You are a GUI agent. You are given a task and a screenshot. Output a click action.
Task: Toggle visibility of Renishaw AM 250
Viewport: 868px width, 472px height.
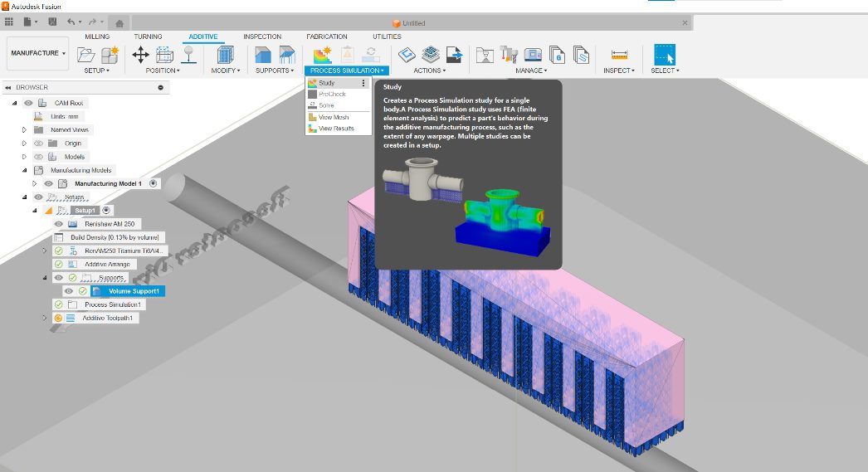(58, 224)
